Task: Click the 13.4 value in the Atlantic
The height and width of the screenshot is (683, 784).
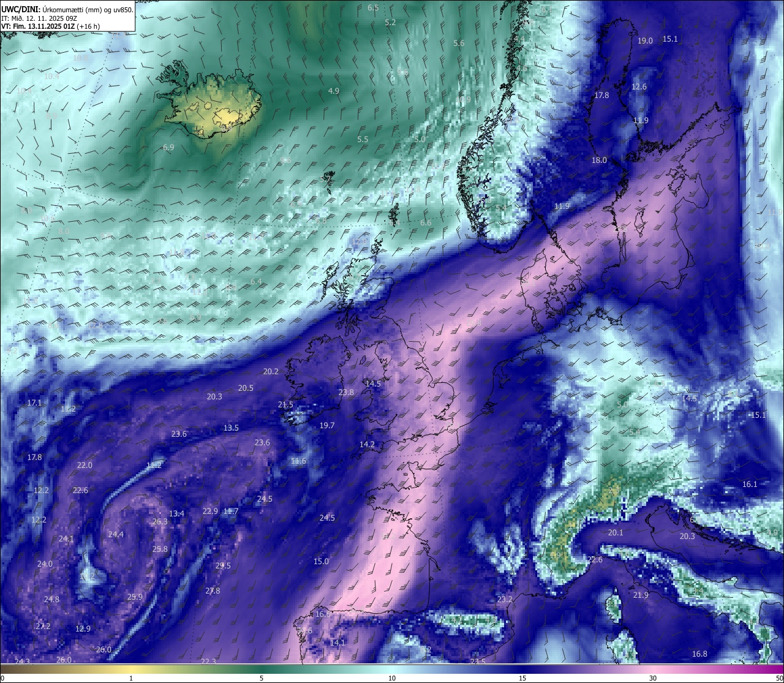Action: point(176,513)
